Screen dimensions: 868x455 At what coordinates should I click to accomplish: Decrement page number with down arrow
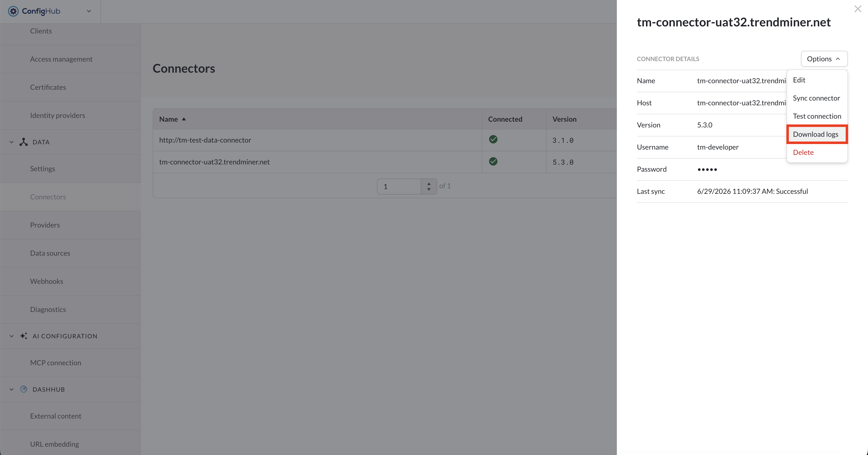tap(429, 189)
